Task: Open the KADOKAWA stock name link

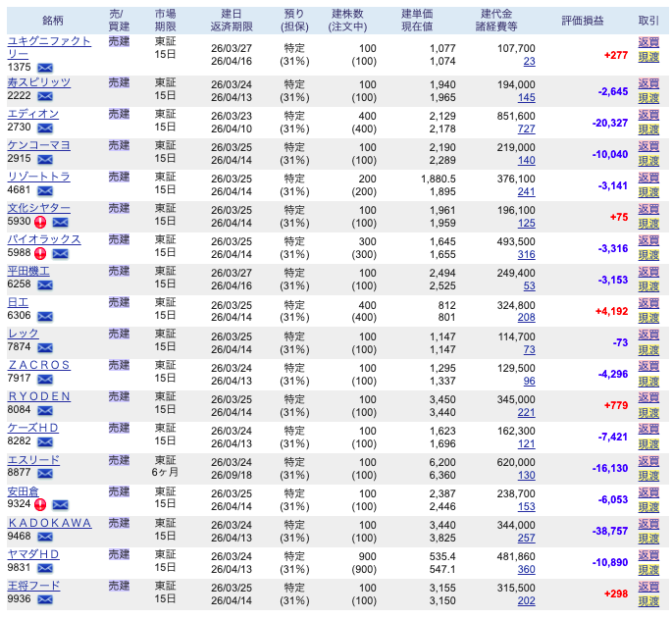Action: click(x=49, y=523)
